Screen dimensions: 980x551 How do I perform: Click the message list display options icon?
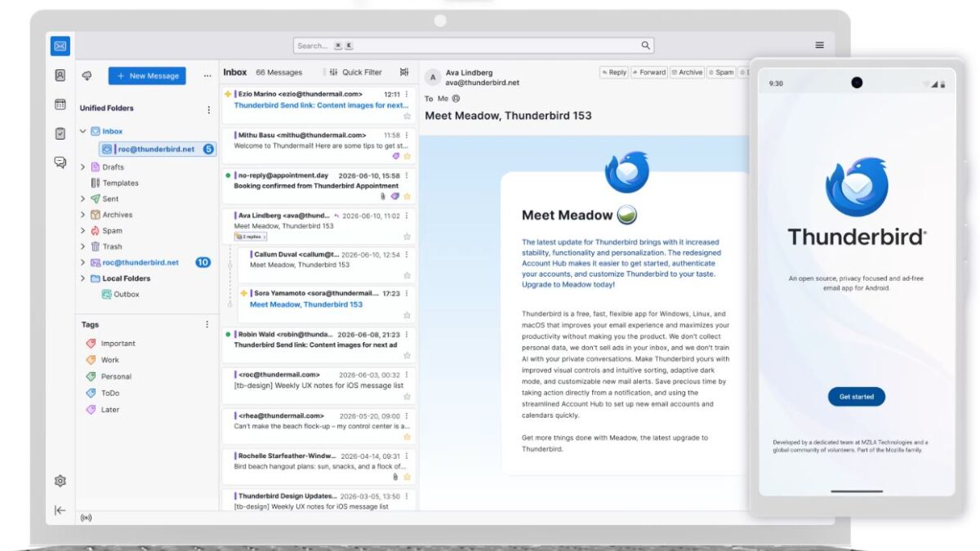pyautogui.click(x=403, y=72)
